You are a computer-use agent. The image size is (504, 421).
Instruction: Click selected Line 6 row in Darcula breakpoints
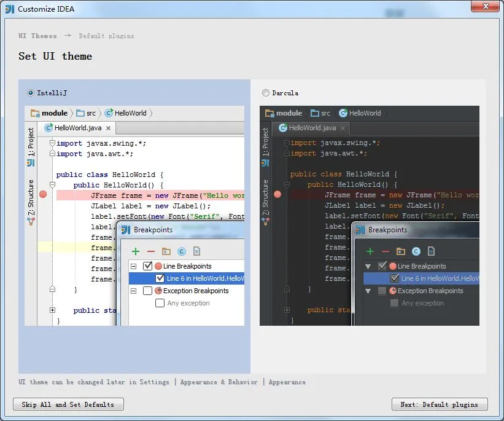[x=421, y=278]
